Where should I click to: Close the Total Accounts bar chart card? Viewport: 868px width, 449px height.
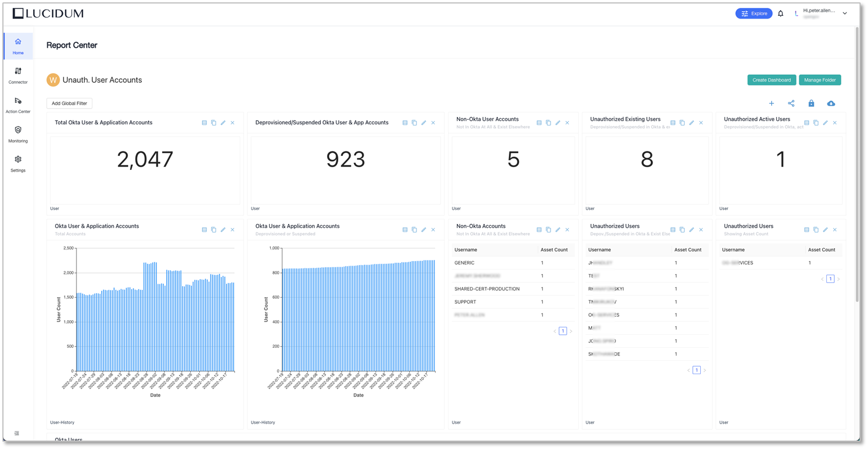coord(232,230)
